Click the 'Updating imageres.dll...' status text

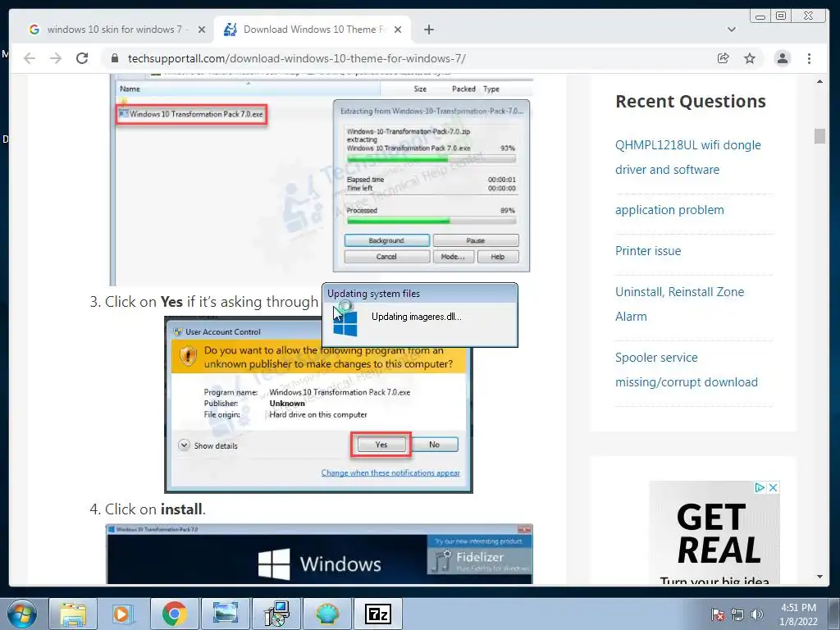pos(416,317)
